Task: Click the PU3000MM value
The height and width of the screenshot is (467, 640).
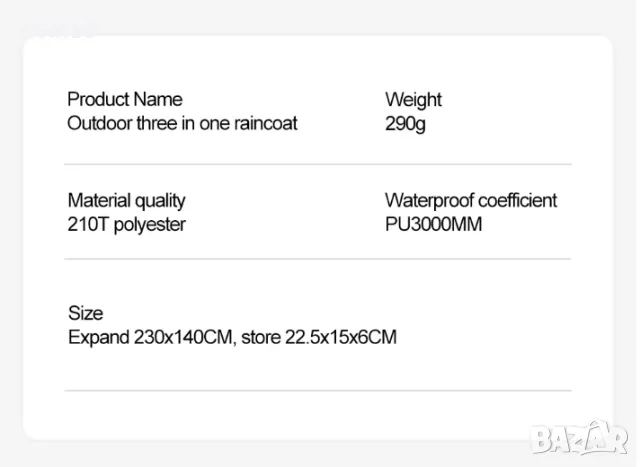Action: click(x=433, y=224)
